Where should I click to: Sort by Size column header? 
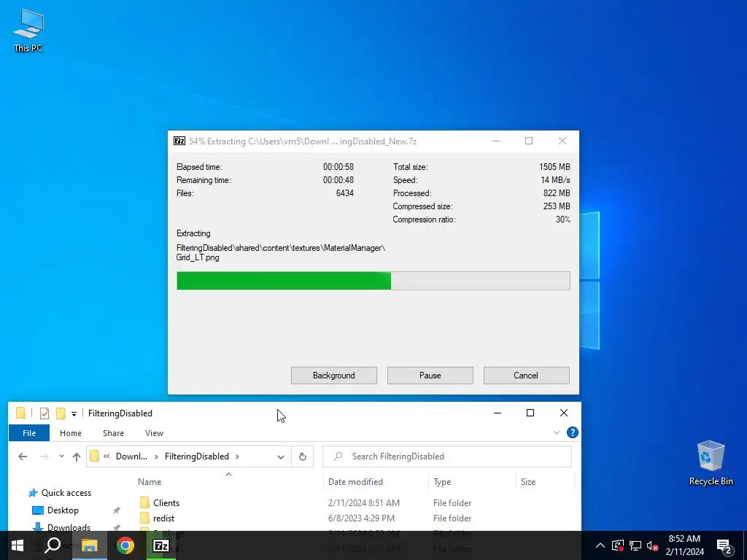528,481
